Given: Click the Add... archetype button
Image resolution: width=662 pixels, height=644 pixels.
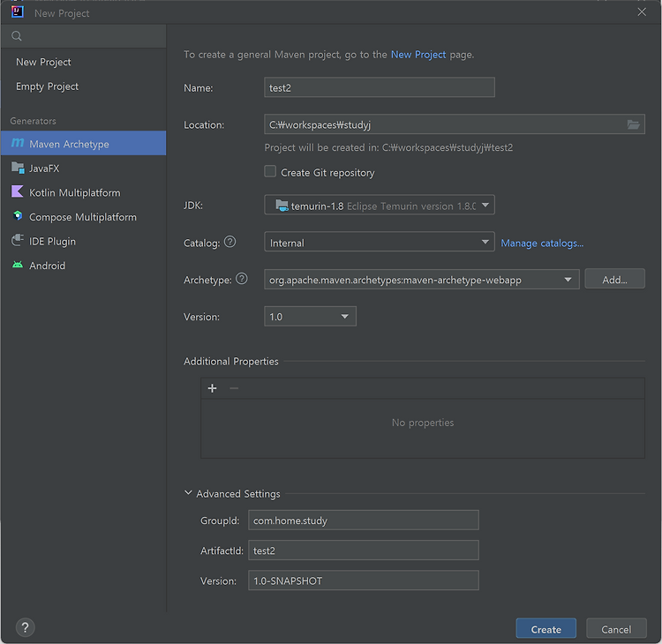Looking at the screenshot, I should pos(614,280).
